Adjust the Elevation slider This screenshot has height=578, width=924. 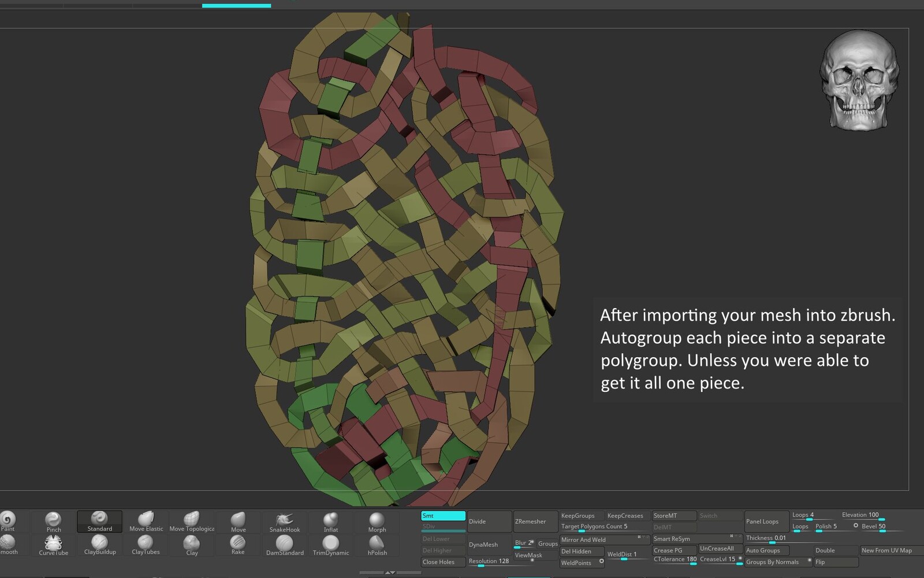coord(863,515)
